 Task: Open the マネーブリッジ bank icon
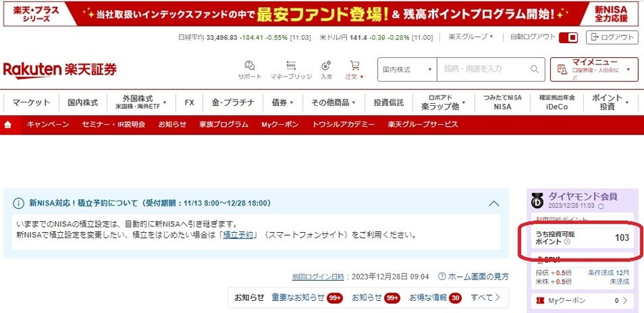pos(291,65)
